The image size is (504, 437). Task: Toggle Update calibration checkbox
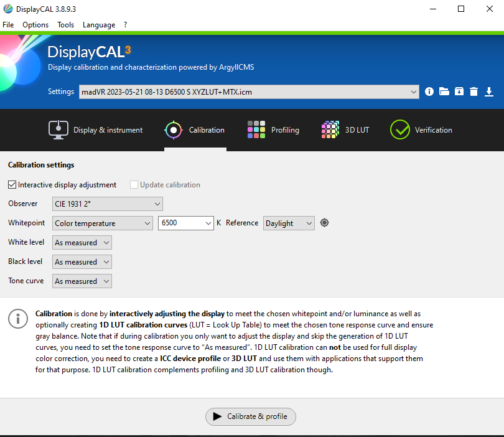pyautogui.click(x=134, y=185)
